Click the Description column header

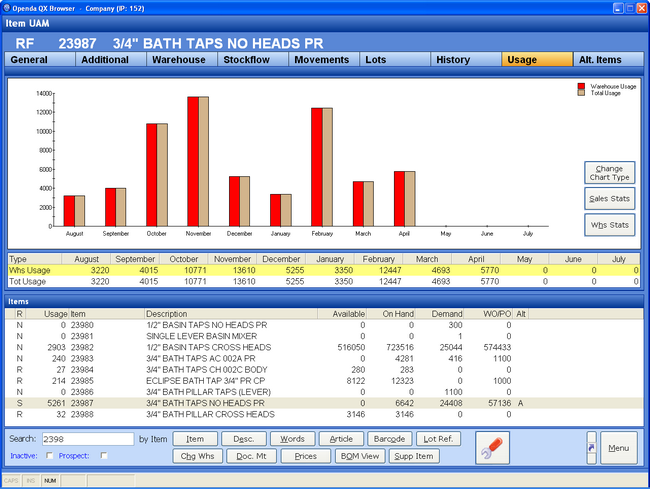coord(231,314)
